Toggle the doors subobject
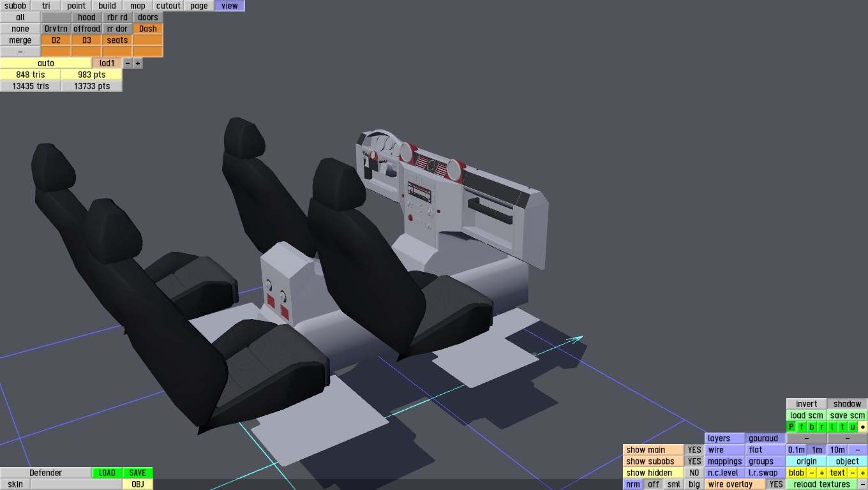The width and height of the screenshot is (868, 490). click(x=148, y=17)
